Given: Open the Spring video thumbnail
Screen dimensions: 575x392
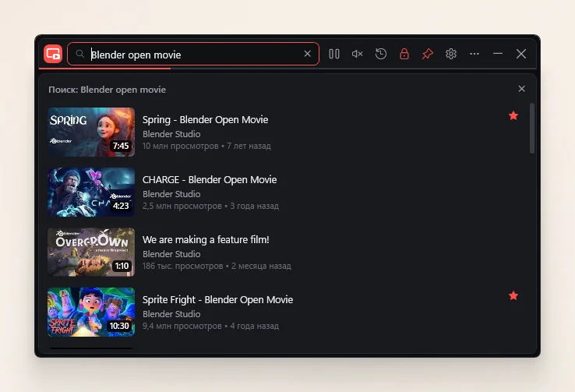Looking at the screenshot, I should pyautogui.click(x=91, y=132).
